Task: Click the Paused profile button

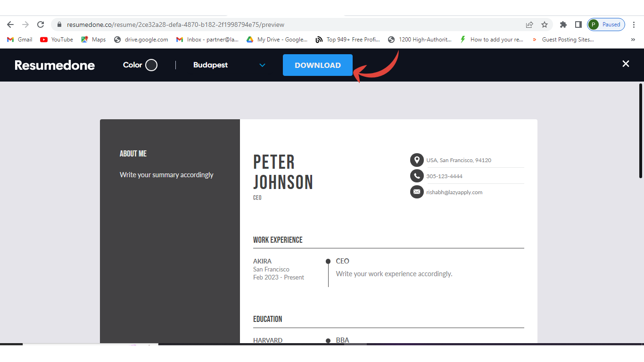Action: click(x=606, y=25)
